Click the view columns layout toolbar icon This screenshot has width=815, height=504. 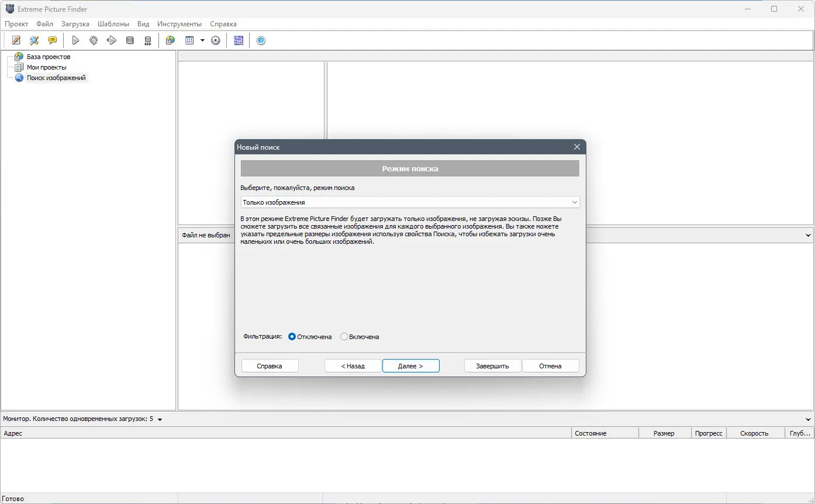point(189,40)
